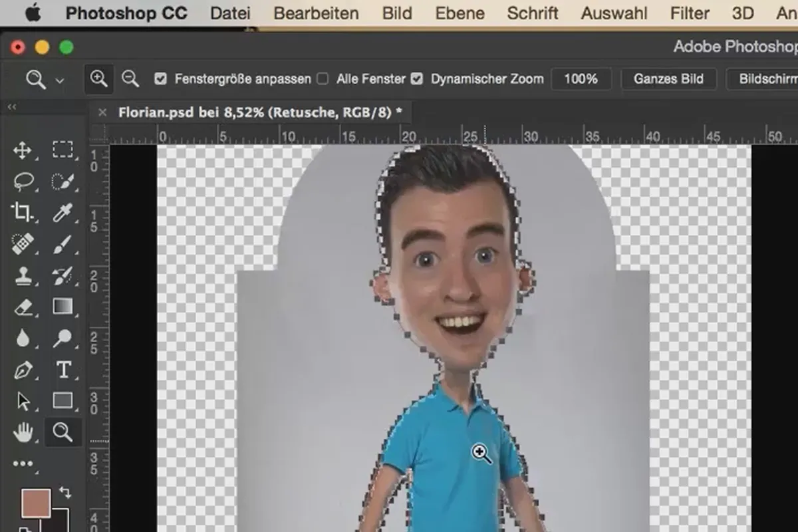Select the Type tool
The image size is (798, 532).
[63, 370]
